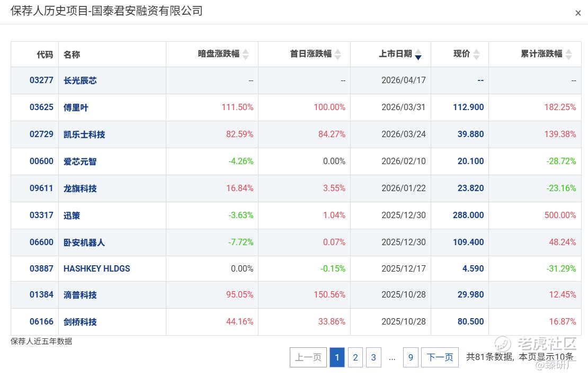Open stock code 03887
The height and width of the screenshot is (378, 588).
42,268
